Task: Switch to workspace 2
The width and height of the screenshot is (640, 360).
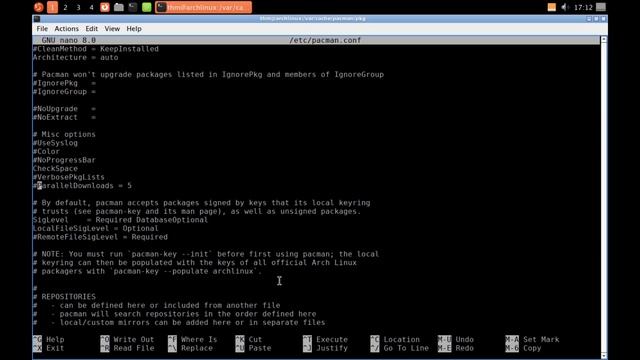Action: click(65, 7)
